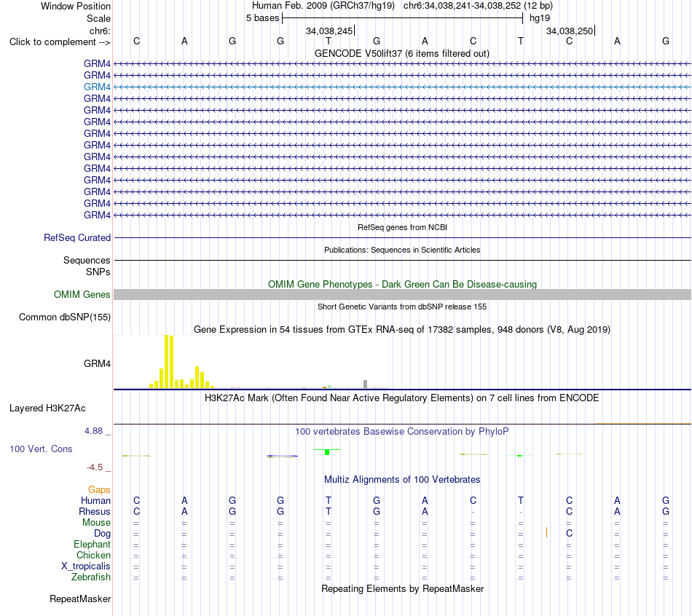Click the 'SNPs' track label
The image size is (692, 616).
point(98,272)
